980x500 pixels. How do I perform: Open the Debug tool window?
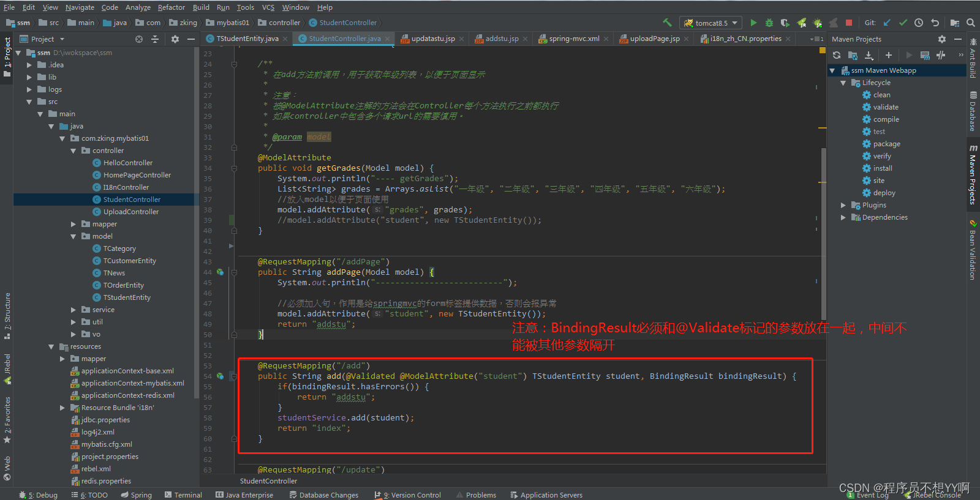tap(38, 494)
